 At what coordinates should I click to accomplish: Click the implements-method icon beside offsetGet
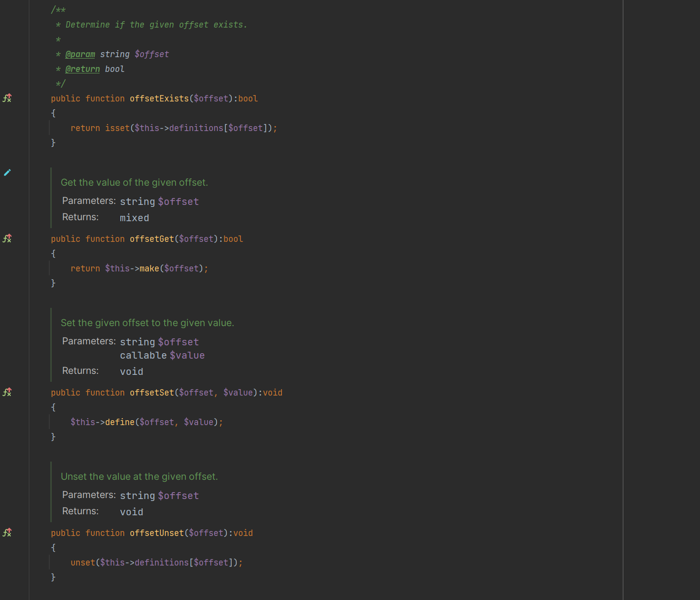[7, 238]
